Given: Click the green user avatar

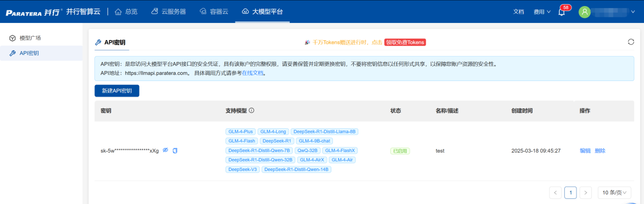Looking at the screenshot, I should click(x=585, y=12).
